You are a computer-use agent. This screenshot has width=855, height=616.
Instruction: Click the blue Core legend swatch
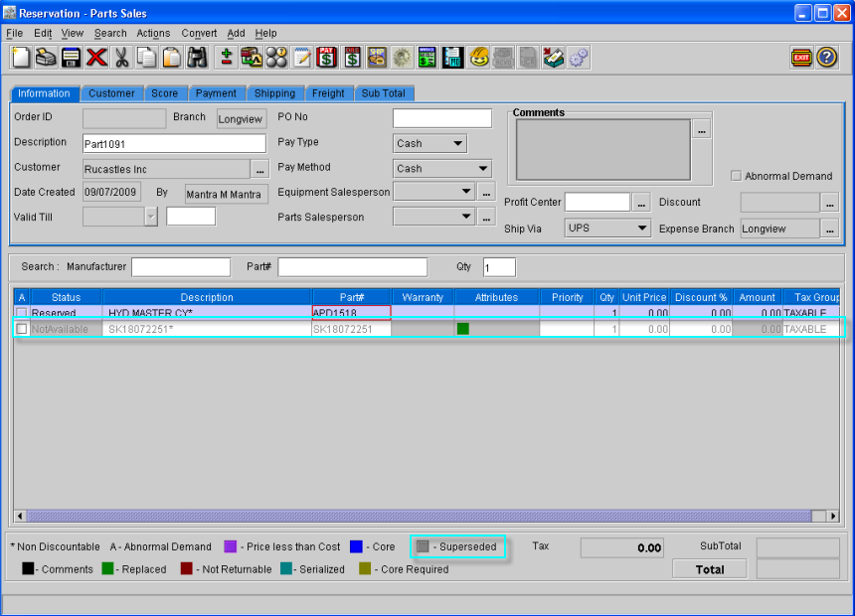click(x=356, y=546)
